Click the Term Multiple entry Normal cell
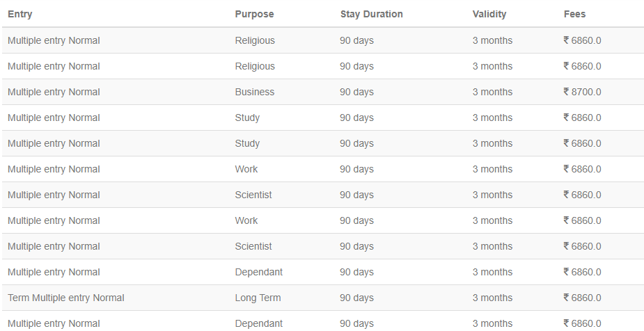This screenshot has height=331, width=644. coord(65,298)
